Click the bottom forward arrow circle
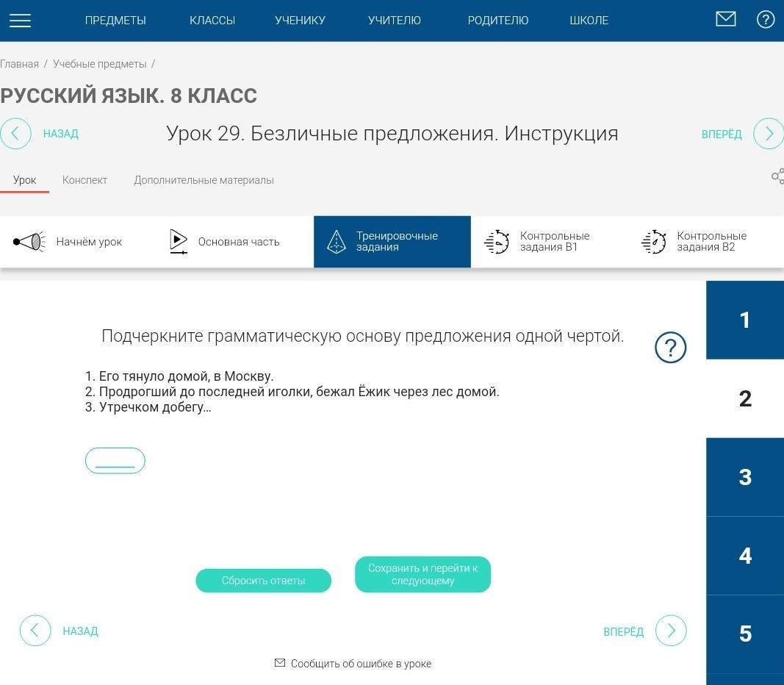 pos(670,631)
